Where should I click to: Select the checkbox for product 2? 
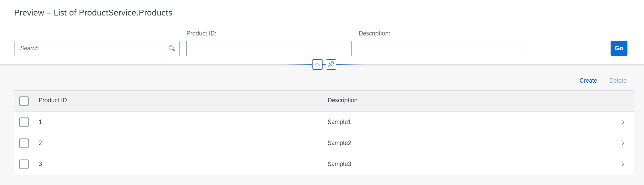(24, 143)
